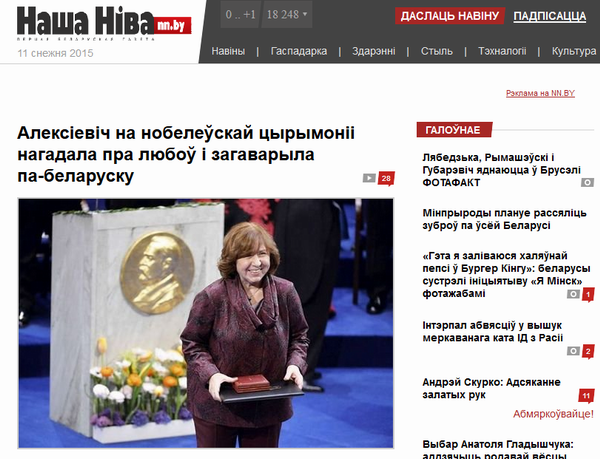Screen dimensions: 600x459
Task: Click comment count 2 on Інтэрпал story
Action: click(x=588, y=351)
